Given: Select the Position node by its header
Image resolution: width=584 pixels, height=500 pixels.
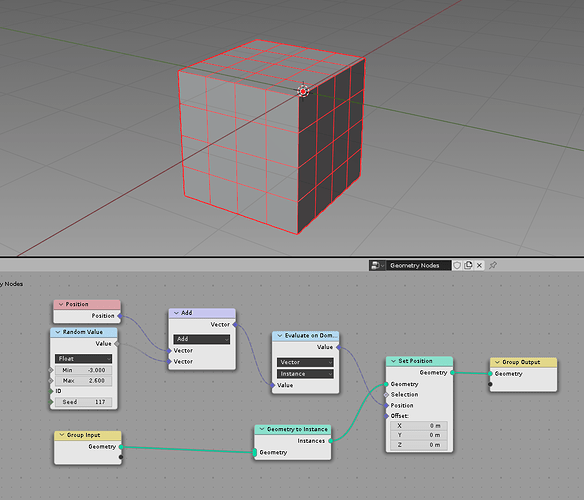Looking at the screenshot, I should pos(87,304).
